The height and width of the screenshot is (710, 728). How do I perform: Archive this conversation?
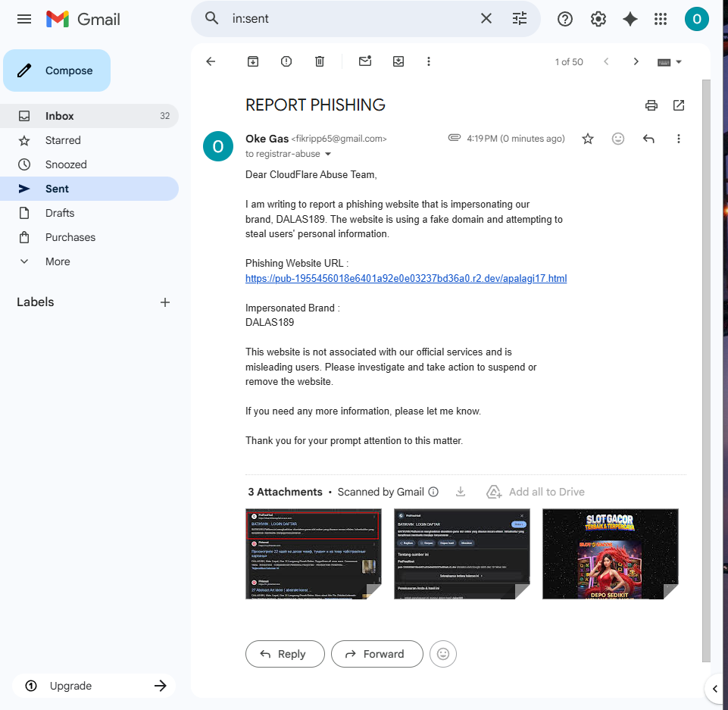252,61
